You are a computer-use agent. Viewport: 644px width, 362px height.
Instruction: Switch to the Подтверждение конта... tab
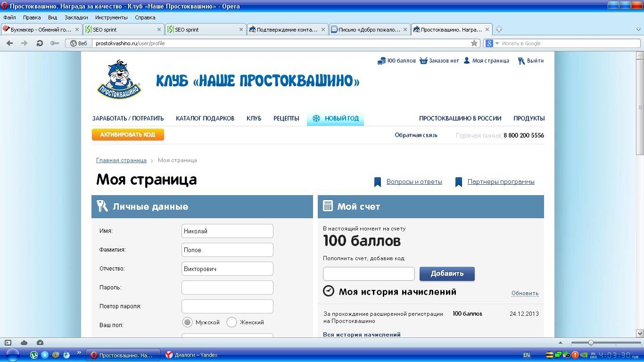(288, 29)
